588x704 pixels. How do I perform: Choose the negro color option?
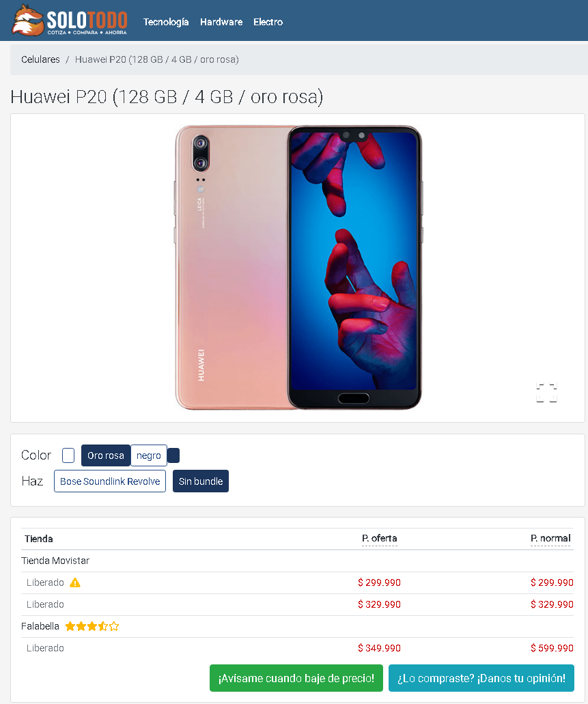[149, 455]
